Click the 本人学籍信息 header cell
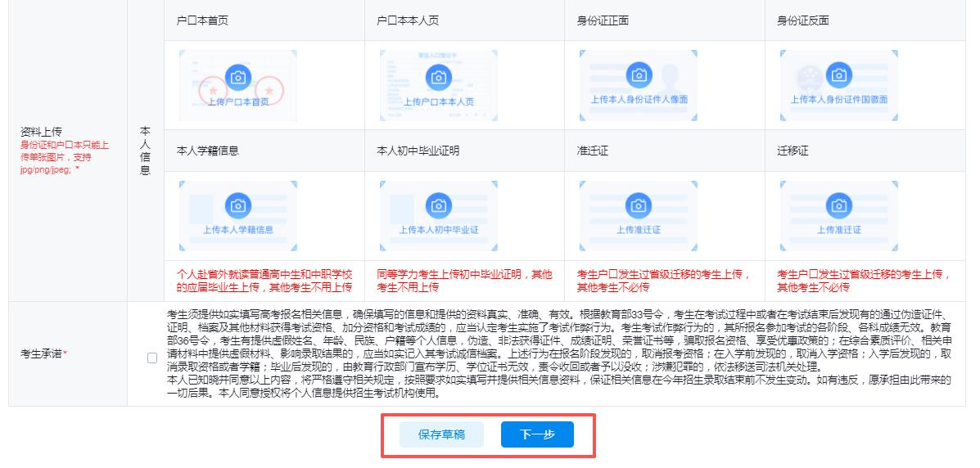 point(264,151)
